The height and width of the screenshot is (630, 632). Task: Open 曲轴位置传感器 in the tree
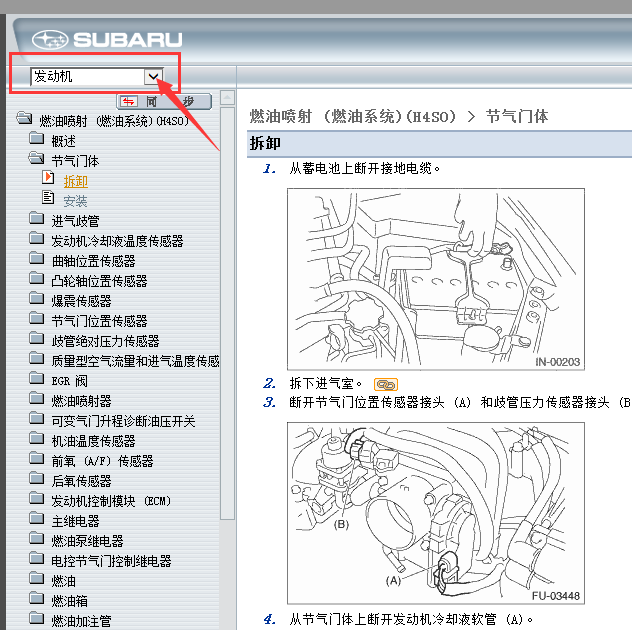[x=93, y=261]
